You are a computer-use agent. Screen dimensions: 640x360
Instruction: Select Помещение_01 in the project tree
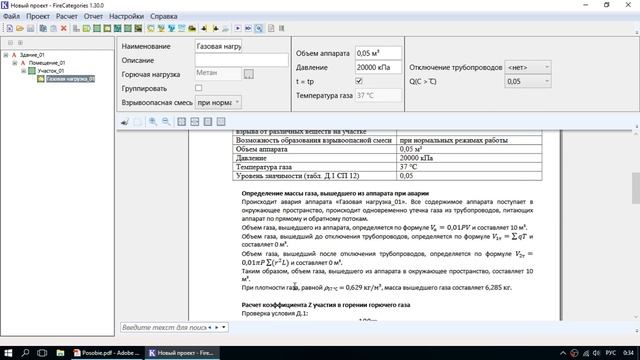(x=47, y=63)
